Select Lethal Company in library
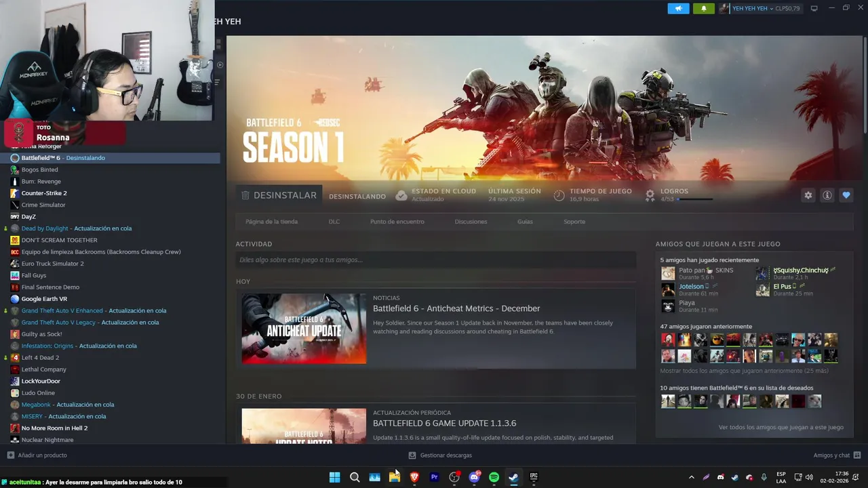This screenshot has height=488, width=868. (110, 369)
